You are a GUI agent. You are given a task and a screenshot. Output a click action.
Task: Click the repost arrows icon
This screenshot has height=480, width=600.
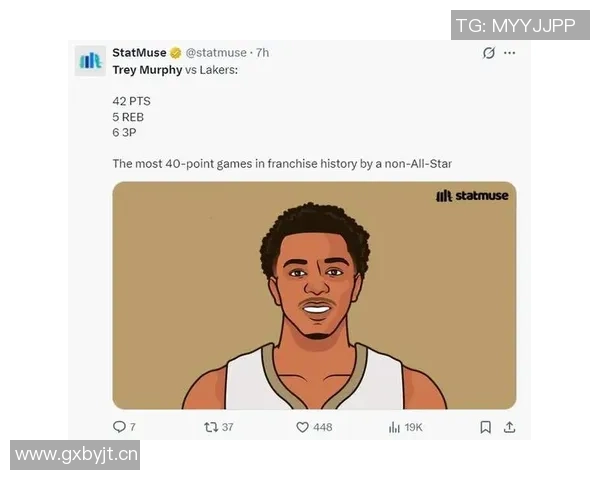[x=211, y=427]
